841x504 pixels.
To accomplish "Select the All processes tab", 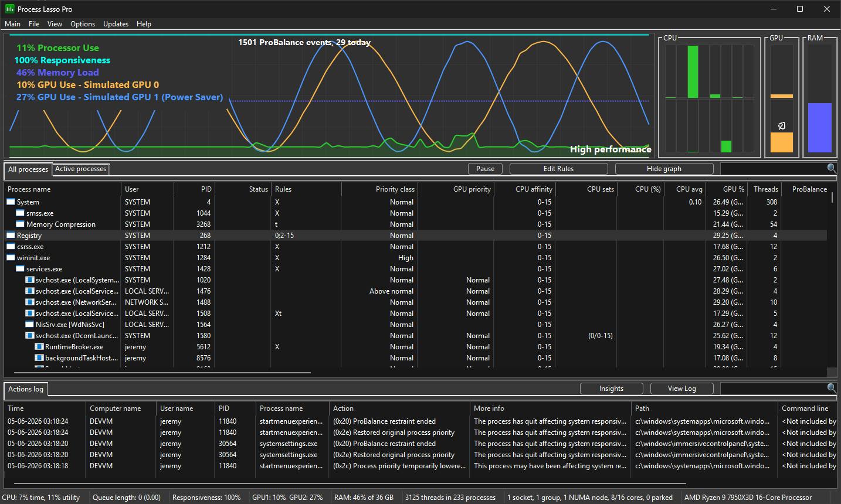I will point(28,169).
